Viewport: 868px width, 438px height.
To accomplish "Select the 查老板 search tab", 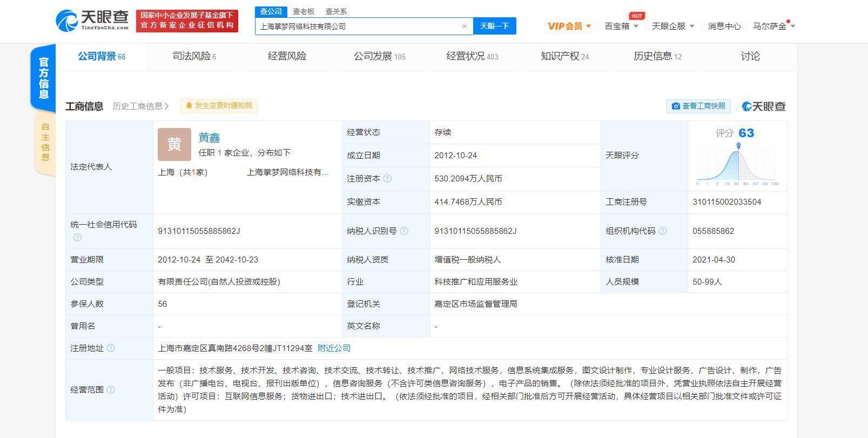I will tap(304, 11).
